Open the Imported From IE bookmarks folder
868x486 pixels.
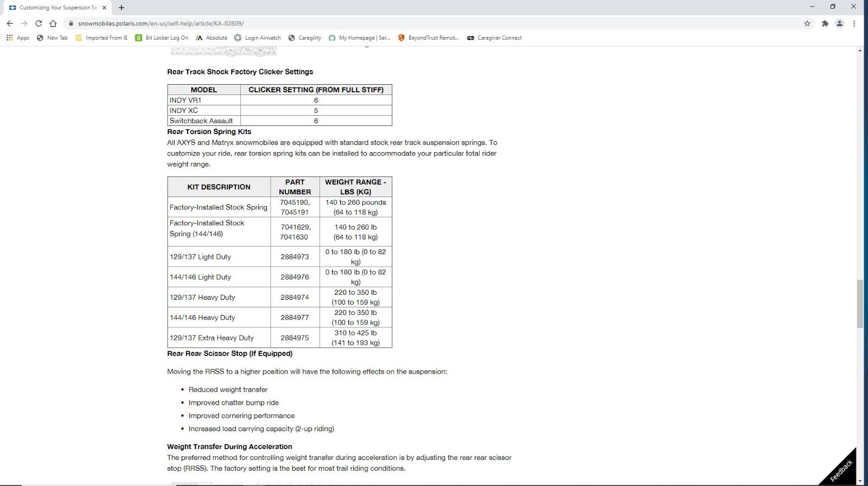[101, 38]
